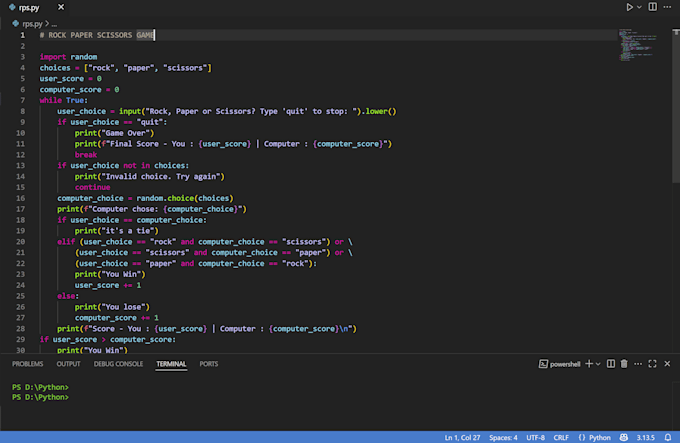Click print("You lose") line
Image resolution: width=680 pixels, height=443 pixels.
tap(112, 307)
